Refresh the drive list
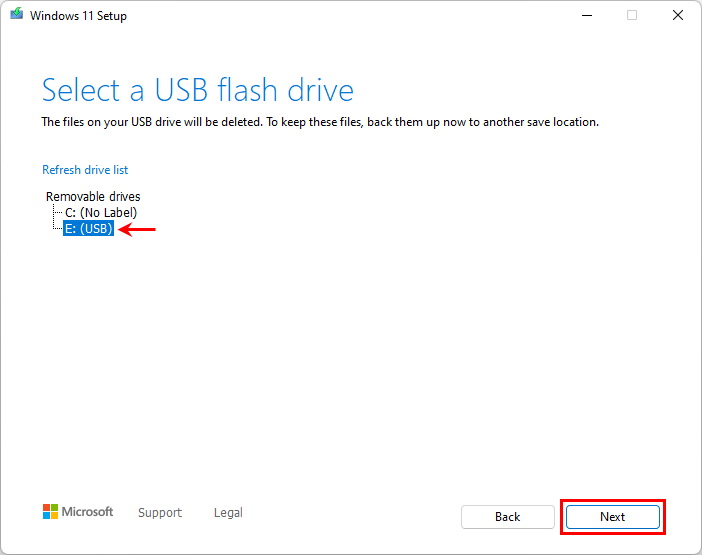This screenshot has height=555, width=702. (x=85, y=170)
